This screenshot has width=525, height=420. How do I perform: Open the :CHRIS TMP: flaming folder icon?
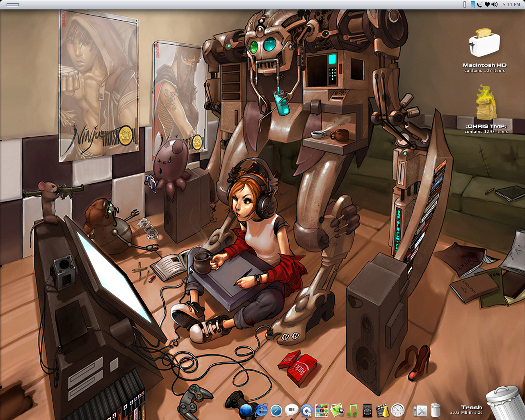(x=486, y=103)
